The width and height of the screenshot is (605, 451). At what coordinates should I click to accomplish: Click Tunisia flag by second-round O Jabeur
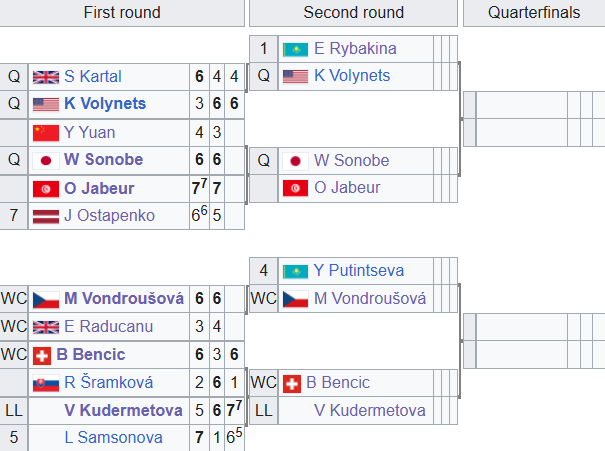tap(295, 188)
